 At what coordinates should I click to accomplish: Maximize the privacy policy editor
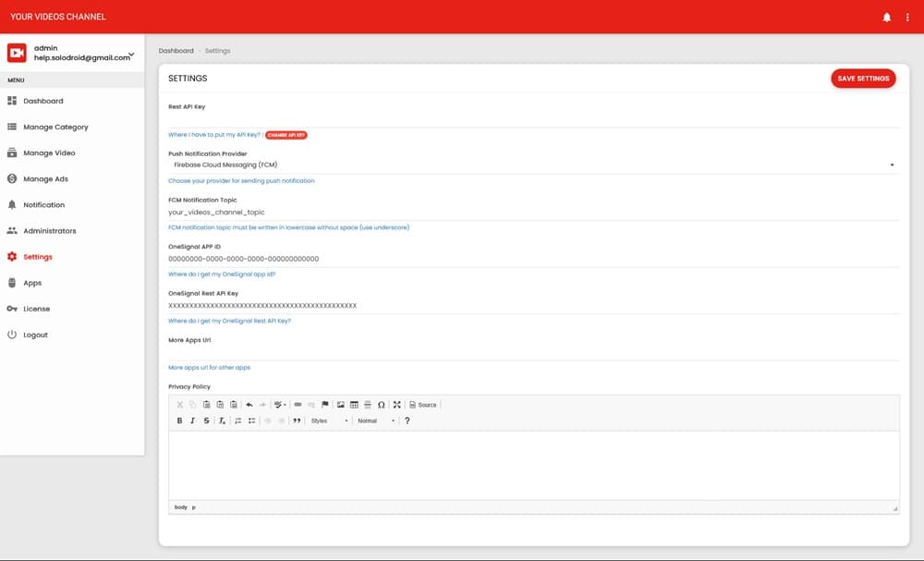[x=396, y=405]
